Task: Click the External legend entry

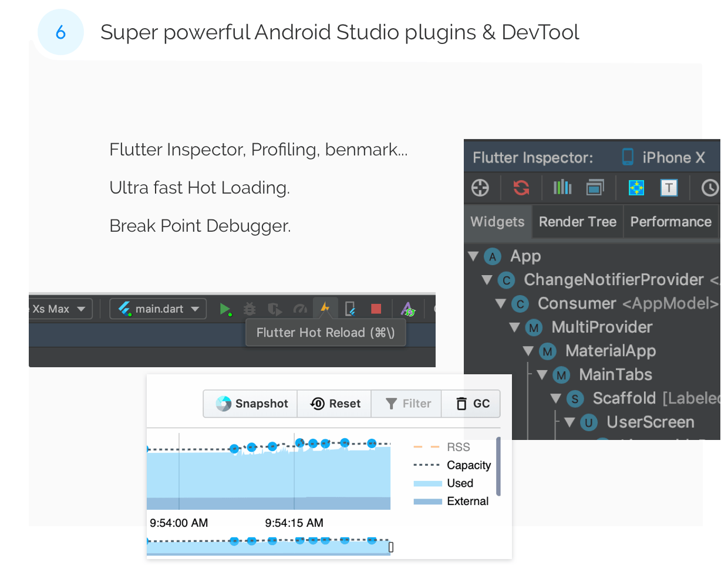Action: coord(451,502)
